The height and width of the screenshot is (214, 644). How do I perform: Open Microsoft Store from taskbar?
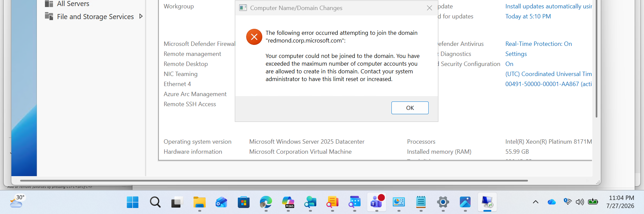click(244, 202)
